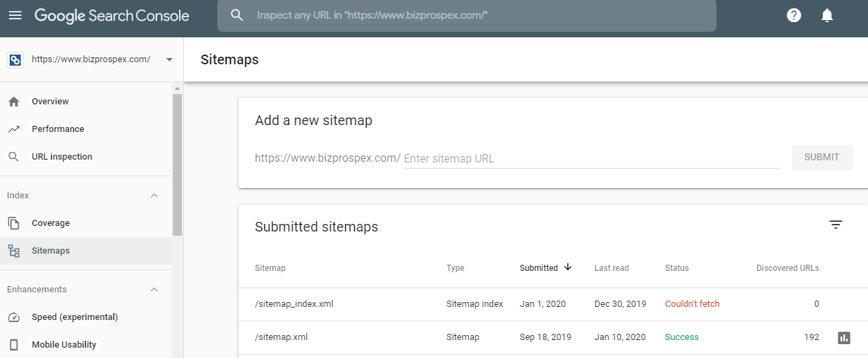Image resolution: width=868 pixels, height=358 pixels.
Task: Open bar chart icon for sitemap.xml
Action: click(x=843, y=337)
